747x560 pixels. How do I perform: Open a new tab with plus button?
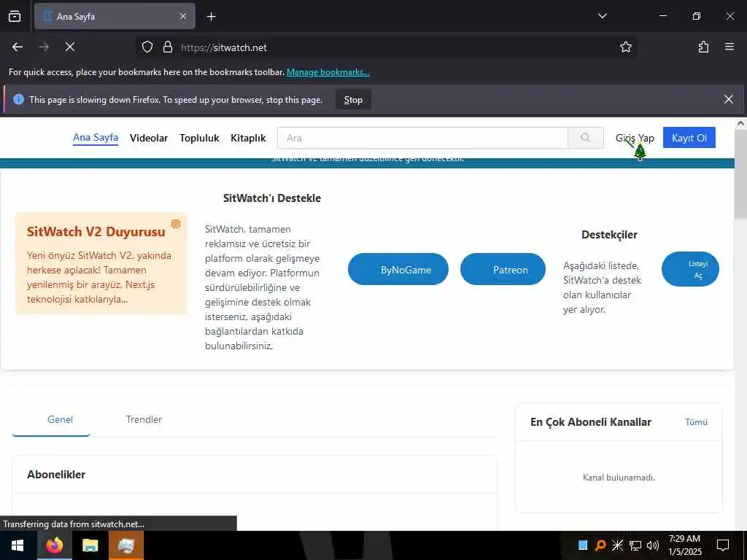(211, 17)
